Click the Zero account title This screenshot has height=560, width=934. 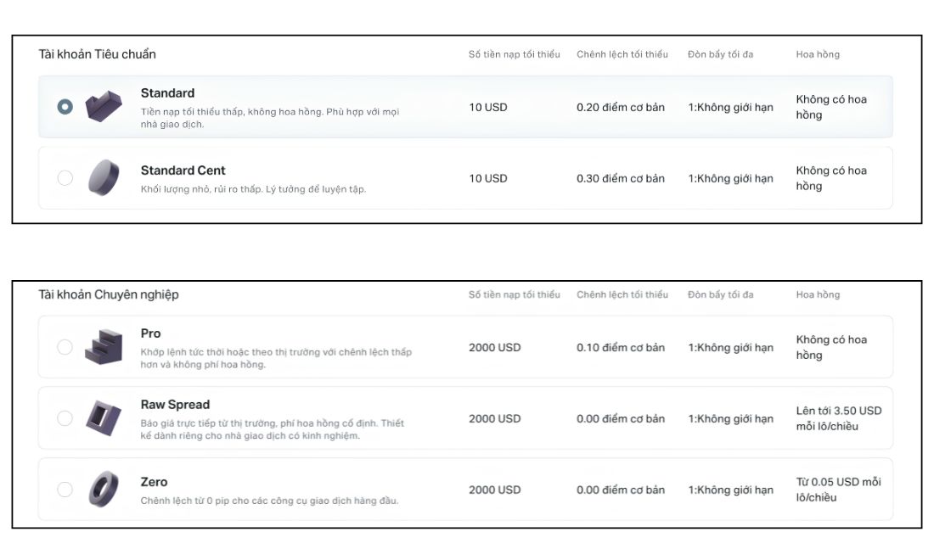pos(154,482)
